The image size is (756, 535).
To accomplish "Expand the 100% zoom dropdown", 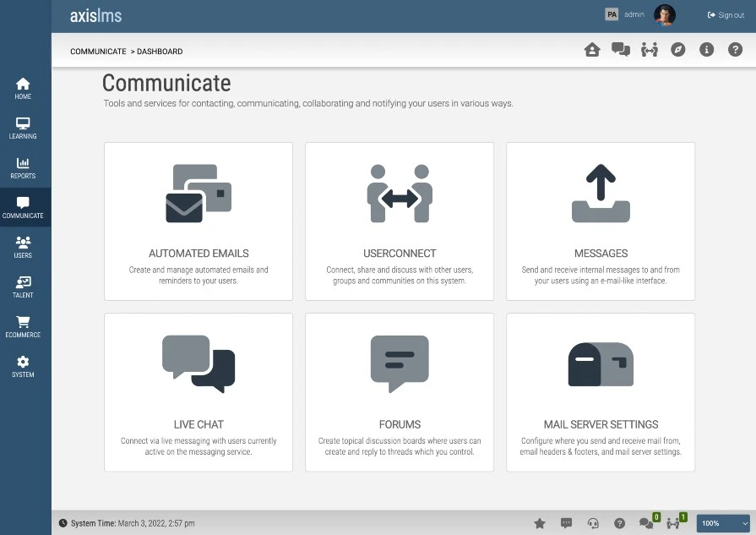I will pyautogui.click(x=723, y=523).
